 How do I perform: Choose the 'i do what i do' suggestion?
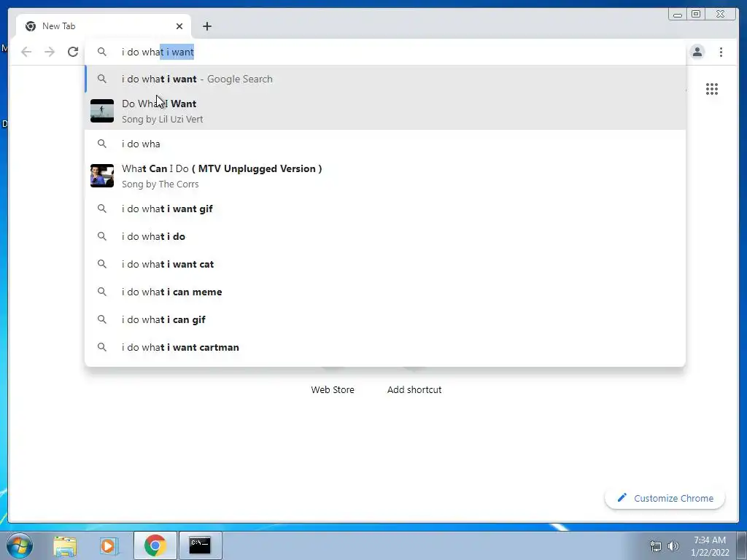point(385,236)
